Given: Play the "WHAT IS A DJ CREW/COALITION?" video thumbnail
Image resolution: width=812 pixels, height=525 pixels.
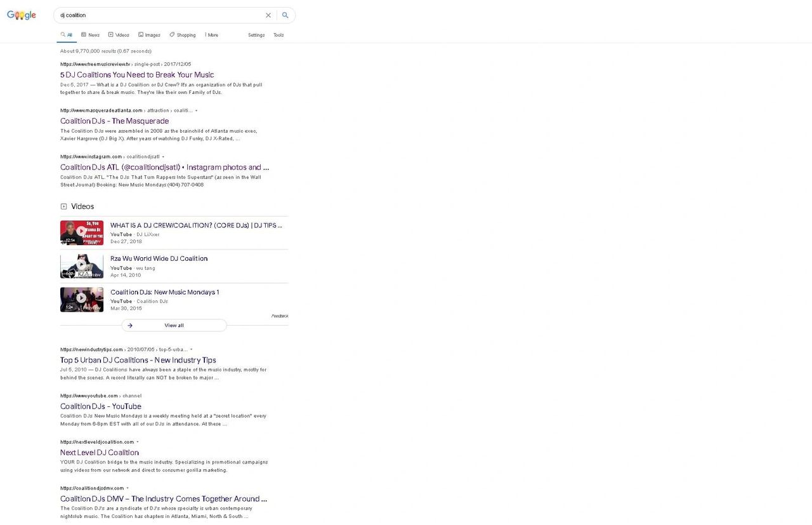Looking at the screenshot, I should (82, 232).
